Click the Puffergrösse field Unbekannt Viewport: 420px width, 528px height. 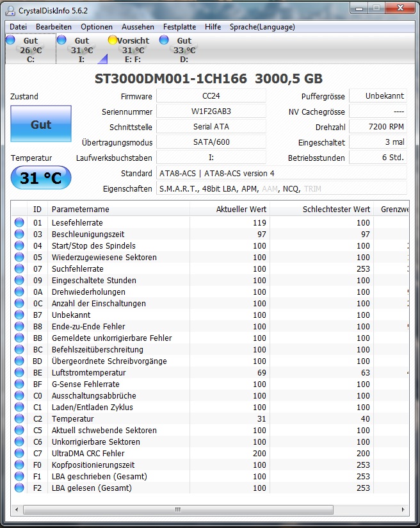click(378, 96)
